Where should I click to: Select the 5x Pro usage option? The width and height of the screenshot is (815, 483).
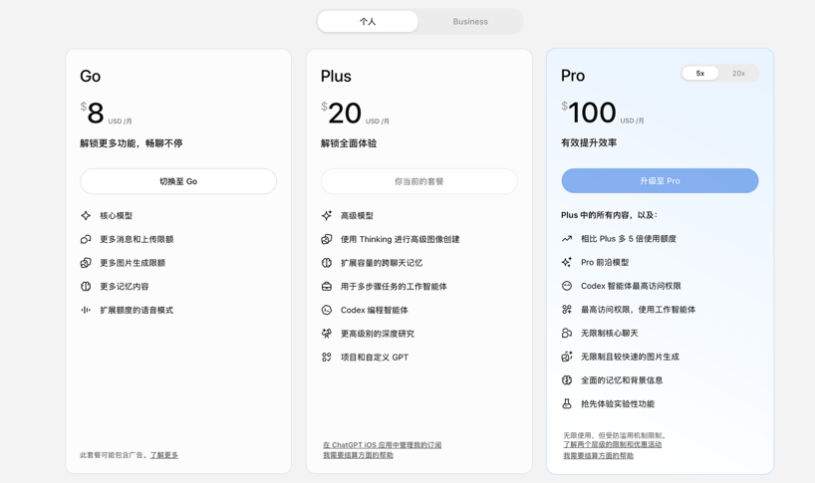[700, 73]
